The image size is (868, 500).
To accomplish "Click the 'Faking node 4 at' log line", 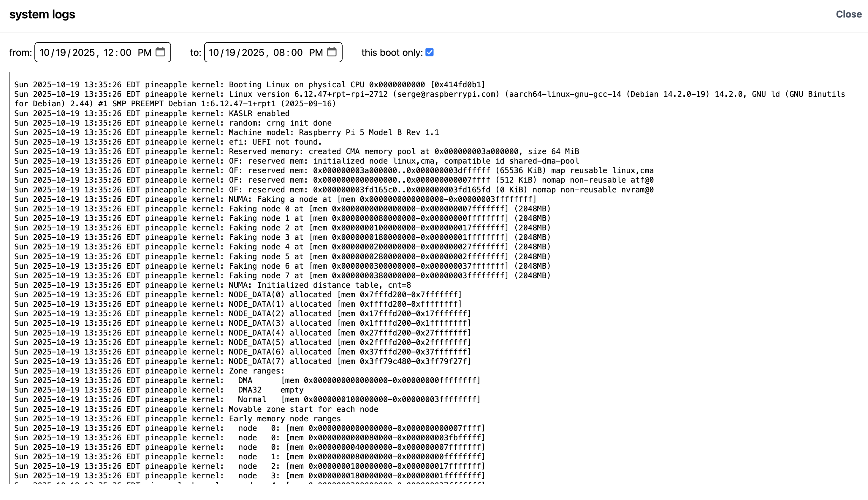I will click(282, 247).
